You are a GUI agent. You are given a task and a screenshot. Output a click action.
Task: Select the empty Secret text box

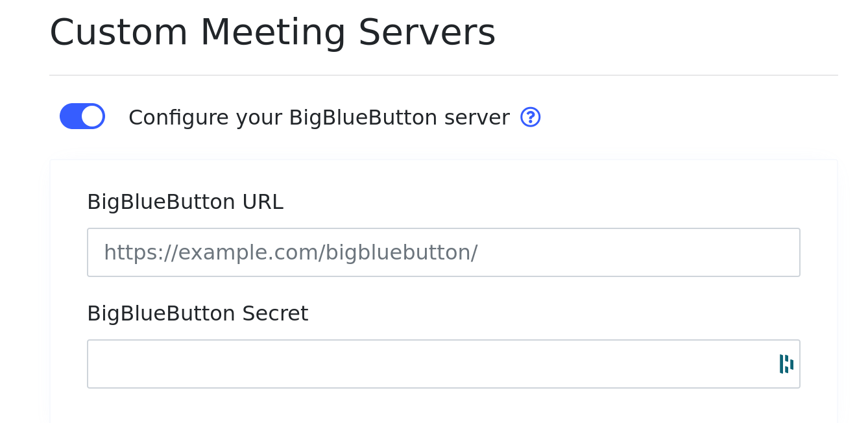tap(428, 364)
